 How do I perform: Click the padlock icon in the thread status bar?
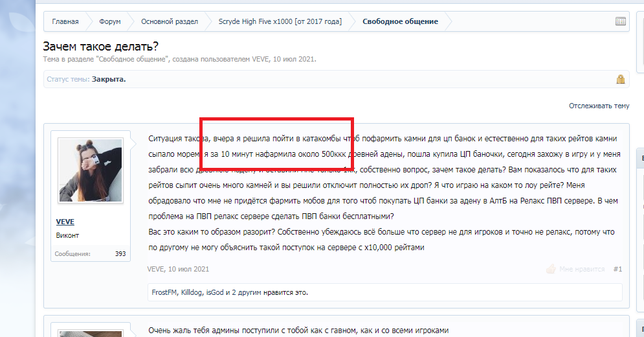coord(620,80)
